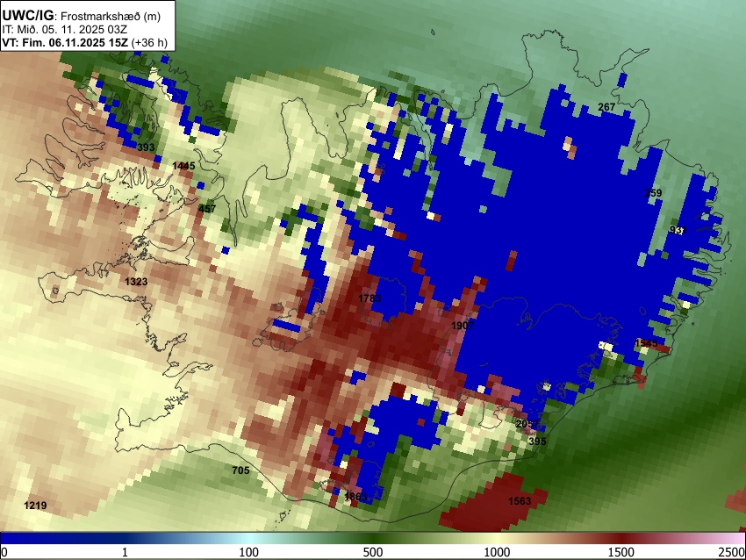This screenshot has width=746, height=560.
Task: Click the map value label 1323
Action: coord(136,282)
